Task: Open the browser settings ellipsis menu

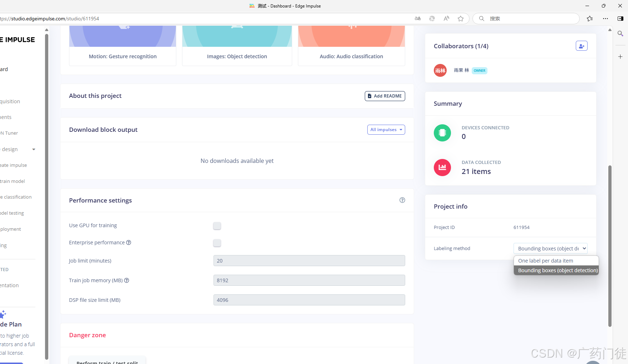Action: (x=605, y=19)
